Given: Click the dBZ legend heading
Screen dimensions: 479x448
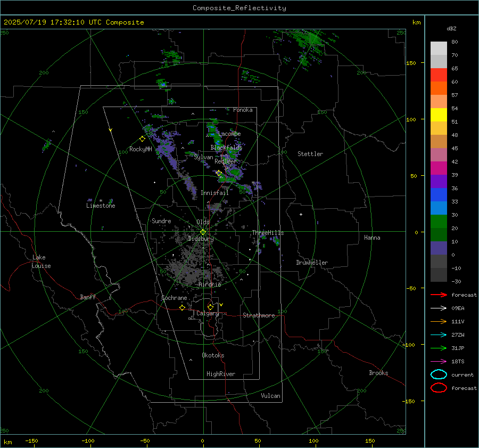Looking at the screenshot, I should [451, 29].
